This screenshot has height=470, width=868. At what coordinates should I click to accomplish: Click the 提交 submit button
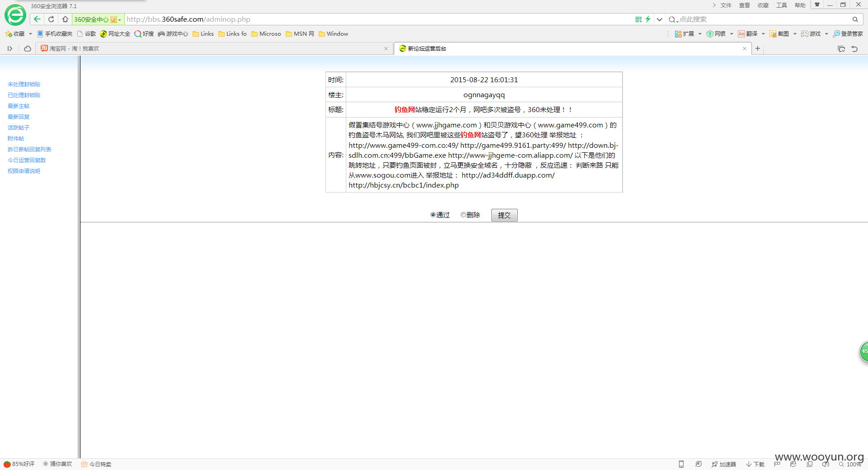[504, 215]
